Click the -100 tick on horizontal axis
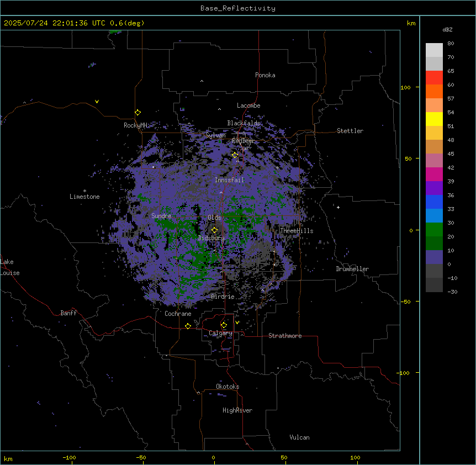 (x=69, y=457)
